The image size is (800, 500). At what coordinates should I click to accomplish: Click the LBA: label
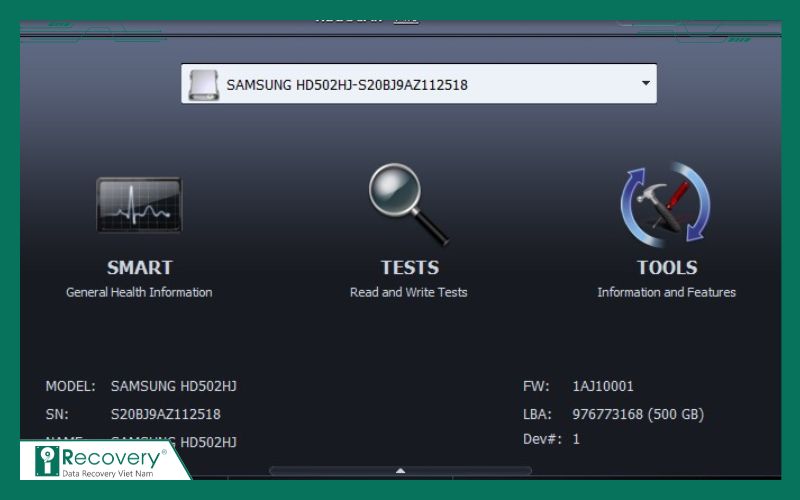coord(537,414)
